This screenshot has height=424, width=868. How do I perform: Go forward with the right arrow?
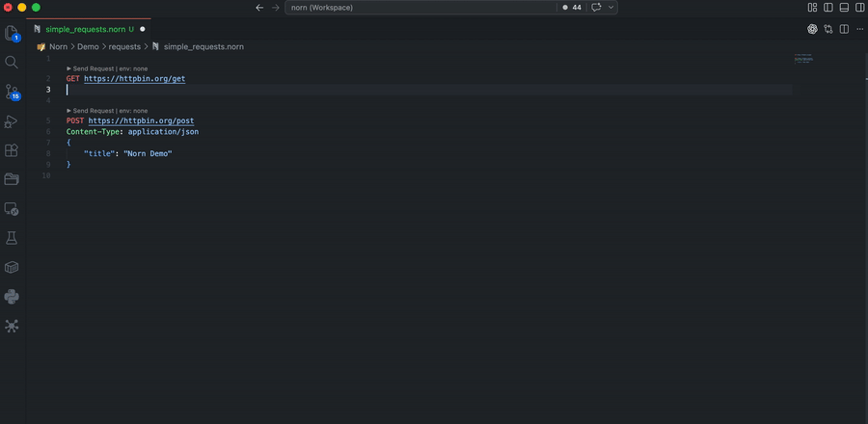point(276,8)
